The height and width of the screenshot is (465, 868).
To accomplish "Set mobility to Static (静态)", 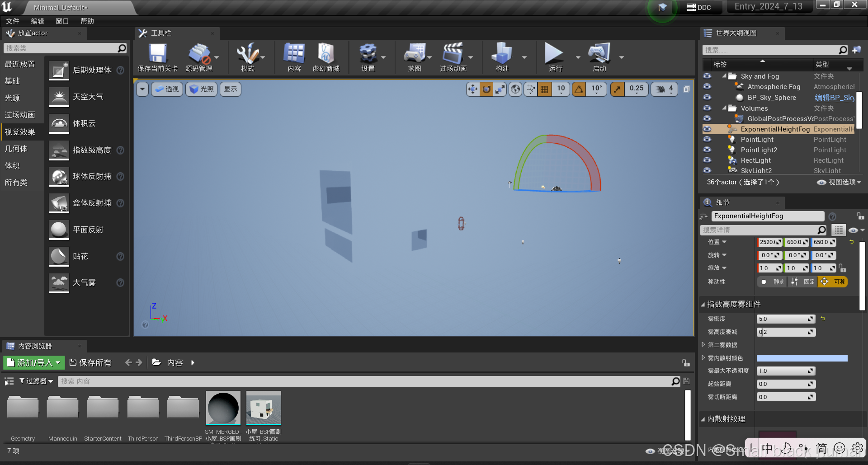I will point(773,282).
